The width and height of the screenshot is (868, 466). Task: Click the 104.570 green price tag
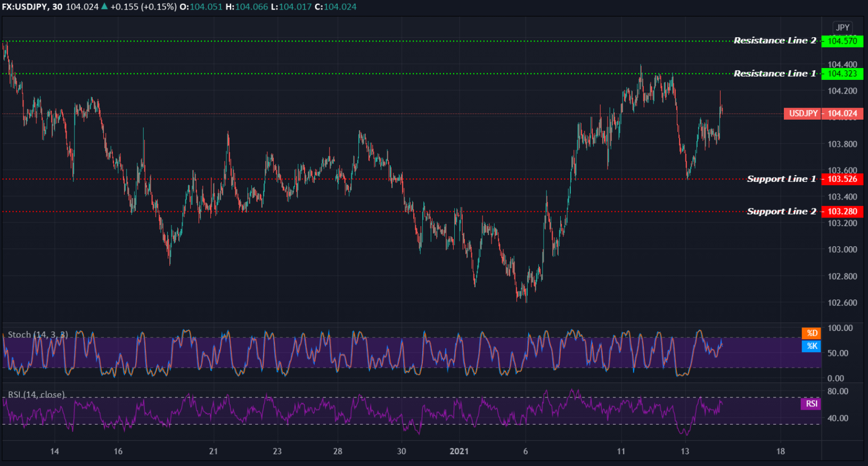[x=842, y=41]
